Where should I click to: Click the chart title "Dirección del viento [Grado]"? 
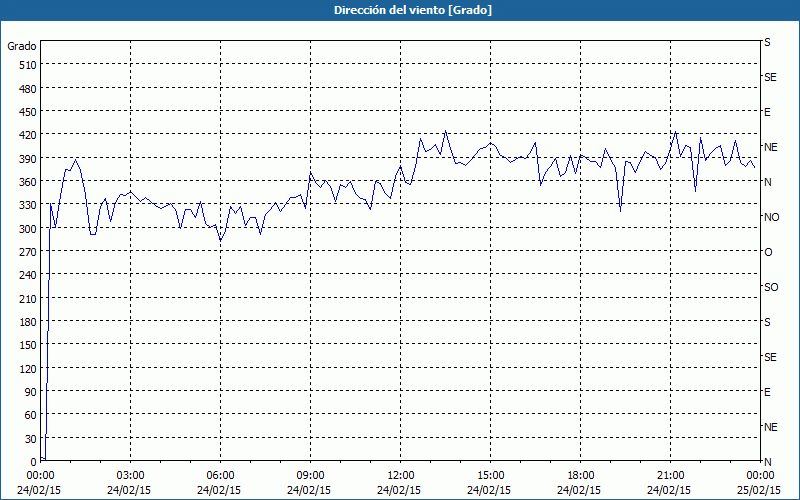[413, 10]
